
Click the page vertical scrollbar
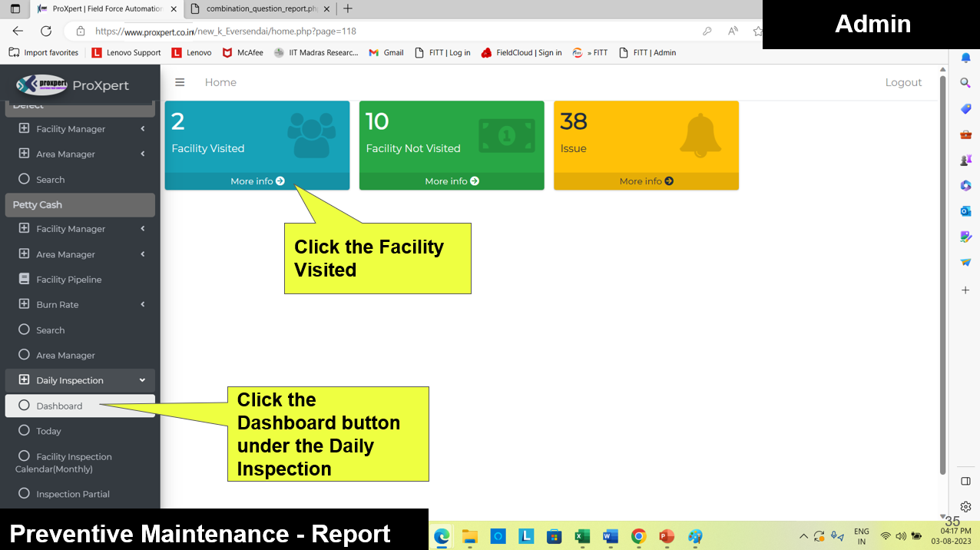[x=943, y=277]
